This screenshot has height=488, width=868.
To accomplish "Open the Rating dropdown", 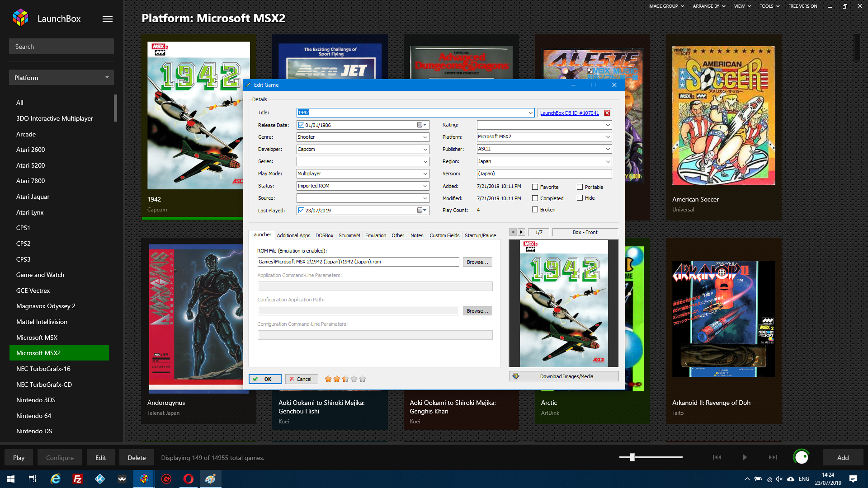I will point(608,125).
